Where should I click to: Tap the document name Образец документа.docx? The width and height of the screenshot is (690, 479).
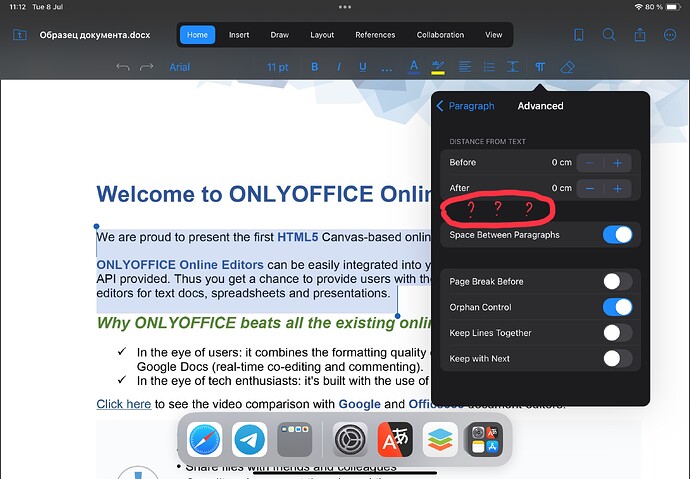tap(95, 35)
